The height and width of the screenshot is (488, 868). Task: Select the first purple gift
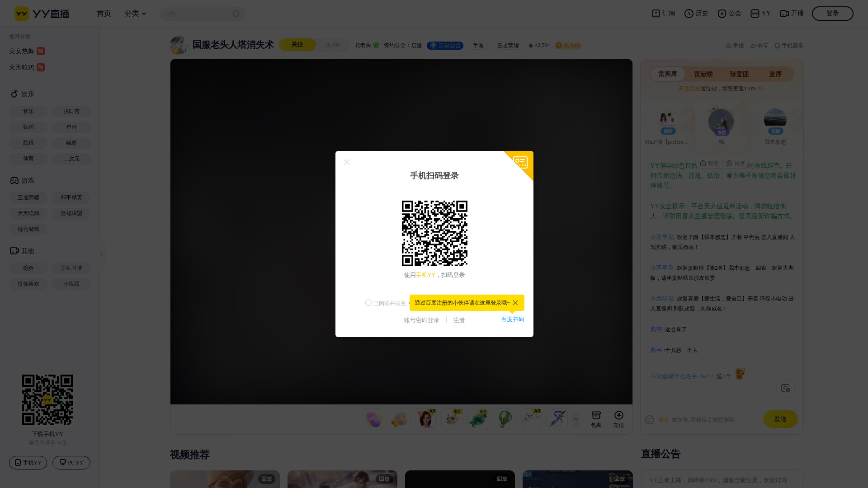coord(373,419)
